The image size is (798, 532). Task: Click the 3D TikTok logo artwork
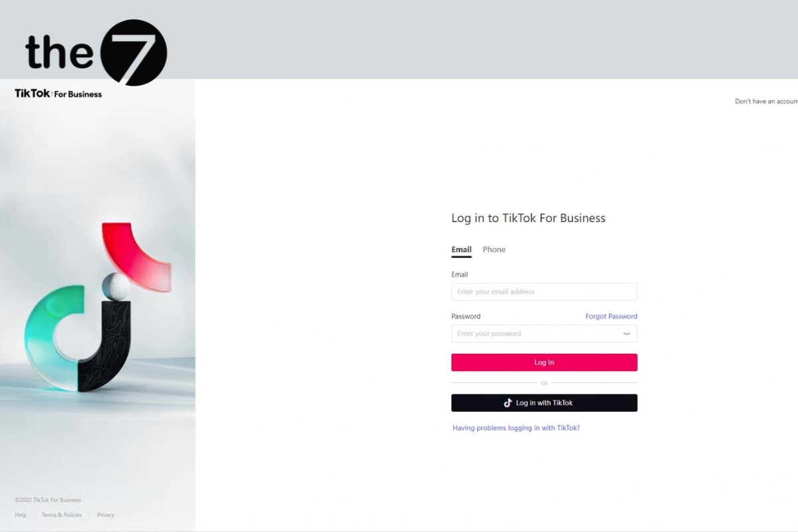click(98, 306)
